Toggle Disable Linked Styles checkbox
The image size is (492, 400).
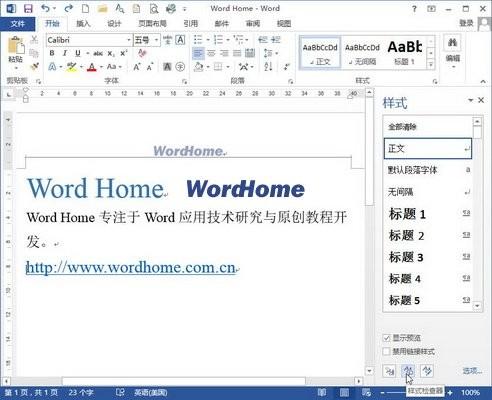point(387,351)
